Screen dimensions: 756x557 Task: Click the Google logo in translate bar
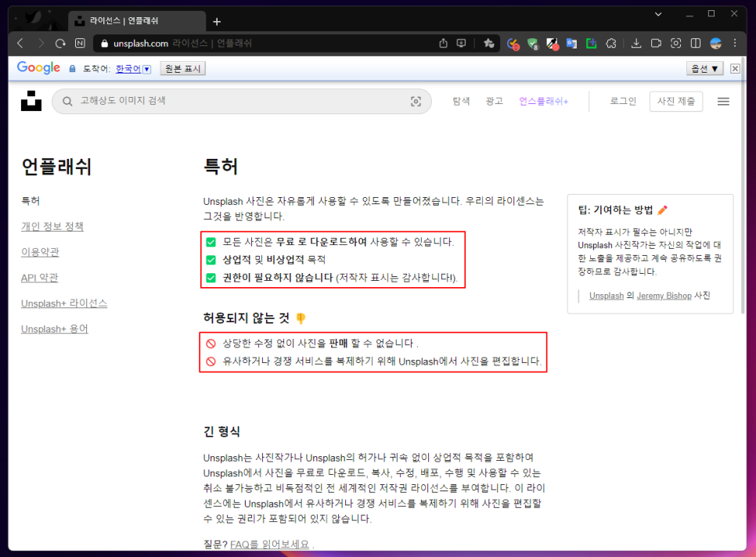[38, 68]
